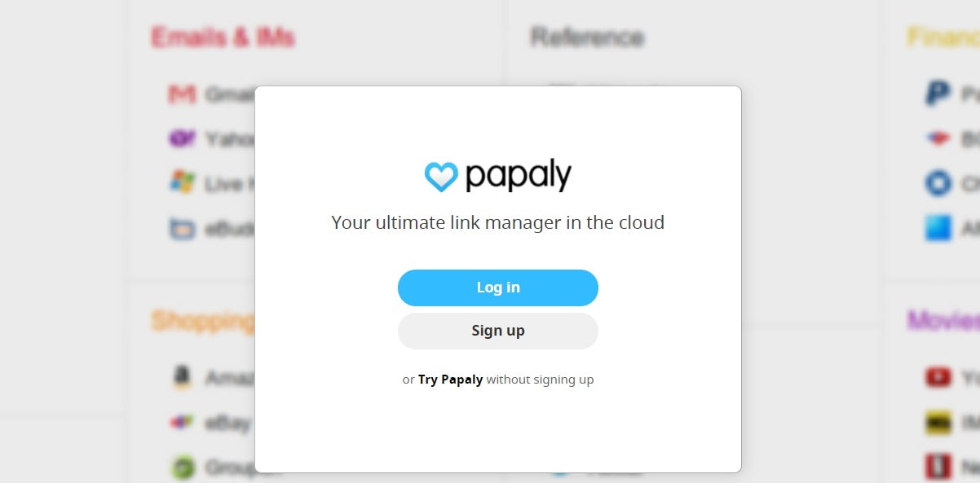Click the Papaly heart logo

click(441, 176)
